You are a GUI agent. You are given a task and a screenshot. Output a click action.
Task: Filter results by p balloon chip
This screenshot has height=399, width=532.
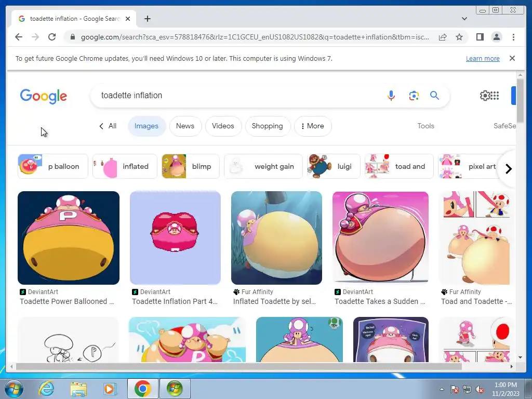click(x=53, y=166)
